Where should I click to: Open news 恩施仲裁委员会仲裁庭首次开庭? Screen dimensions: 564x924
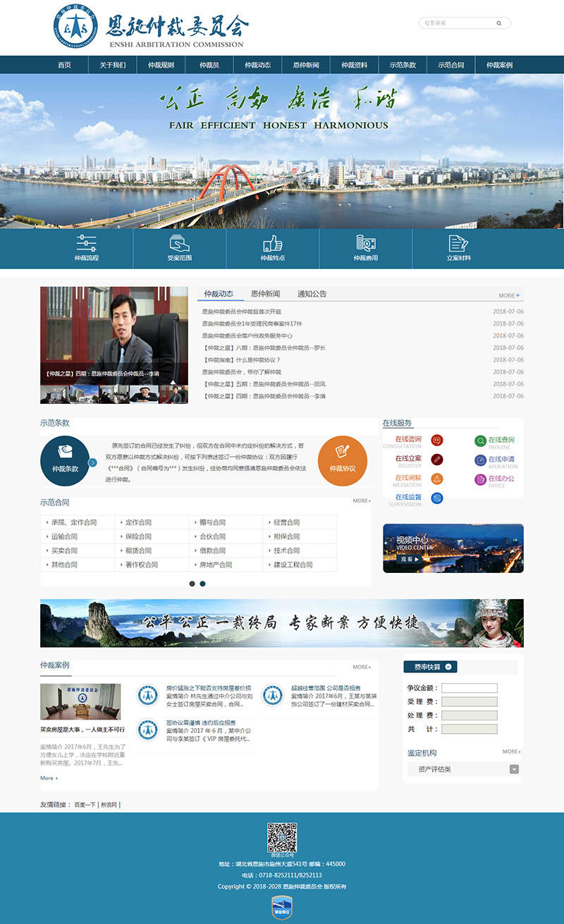[242, 312]
